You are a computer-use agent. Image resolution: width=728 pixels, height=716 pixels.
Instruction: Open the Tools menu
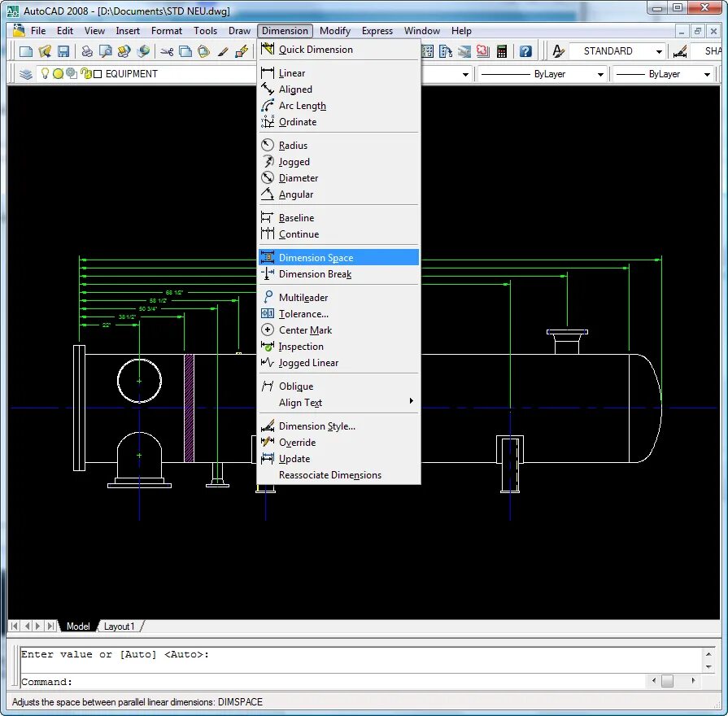(x=205, y=31)
